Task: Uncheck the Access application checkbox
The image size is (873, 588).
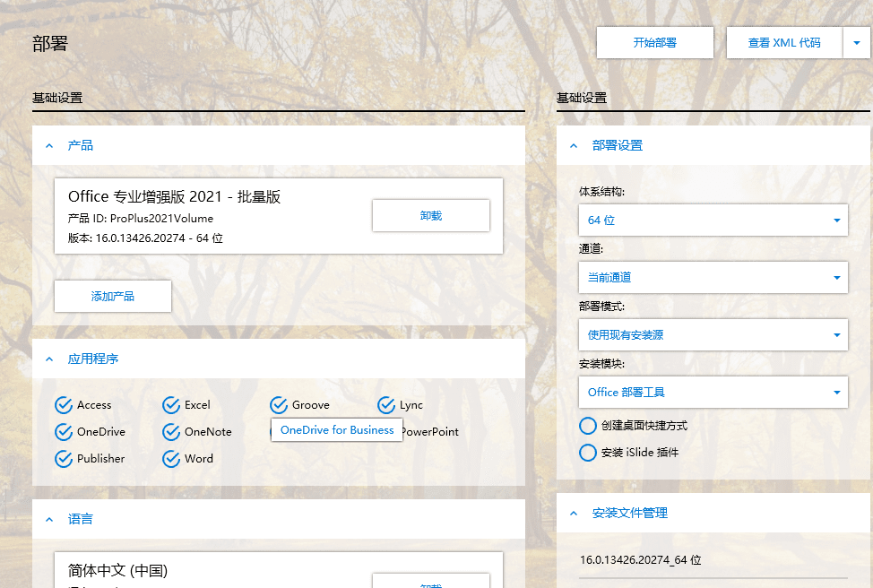Action: [63, 404]
